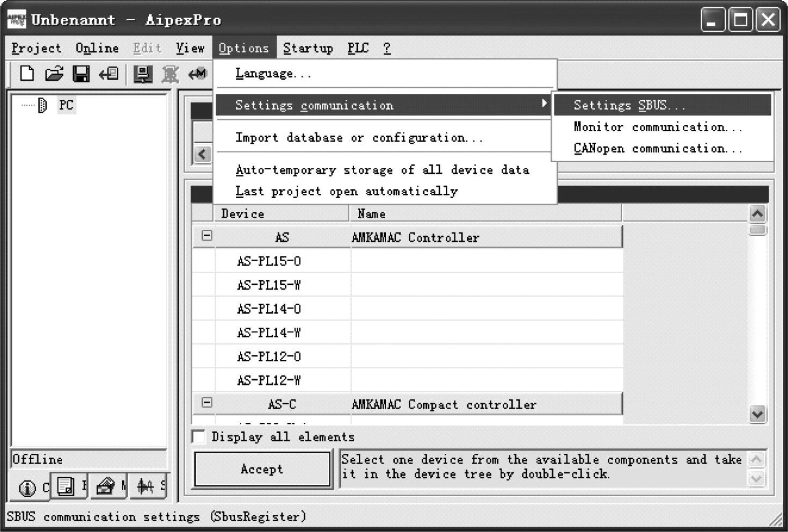
Task: Close the open Options menu
Action: [244, 48]
